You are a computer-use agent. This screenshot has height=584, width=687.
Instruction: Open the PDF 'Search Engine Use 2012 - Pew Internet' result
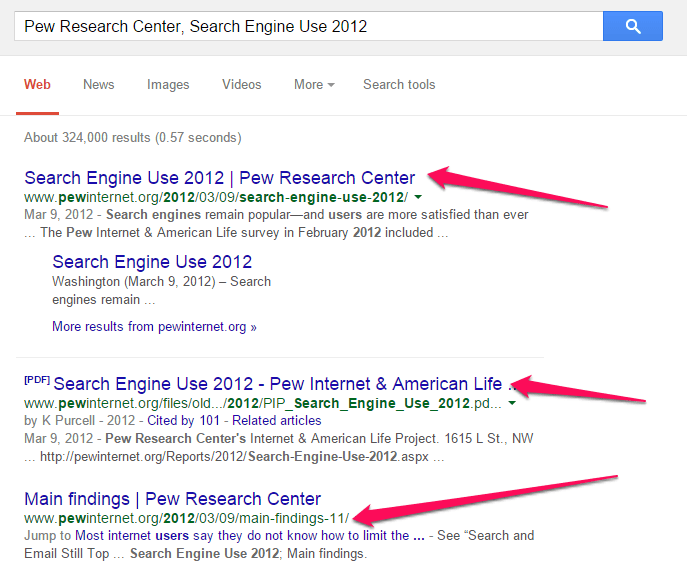(278, 384)
